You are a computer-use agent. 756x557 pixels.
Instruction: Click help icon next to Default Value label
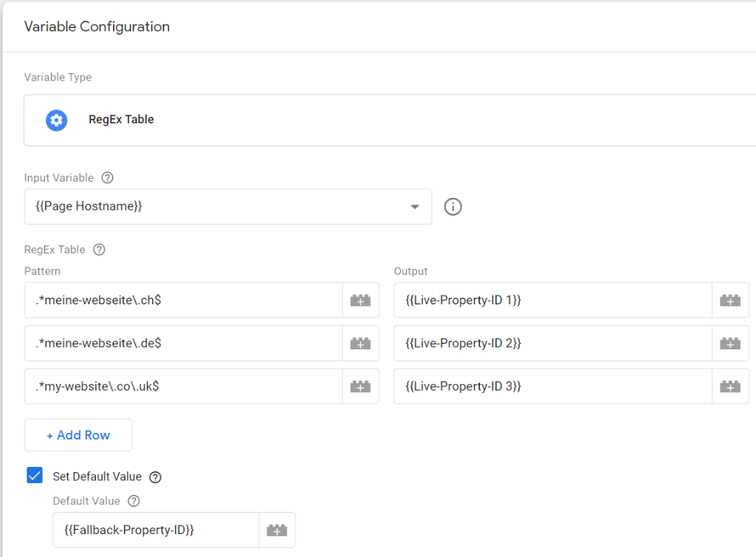click(134, 502)
